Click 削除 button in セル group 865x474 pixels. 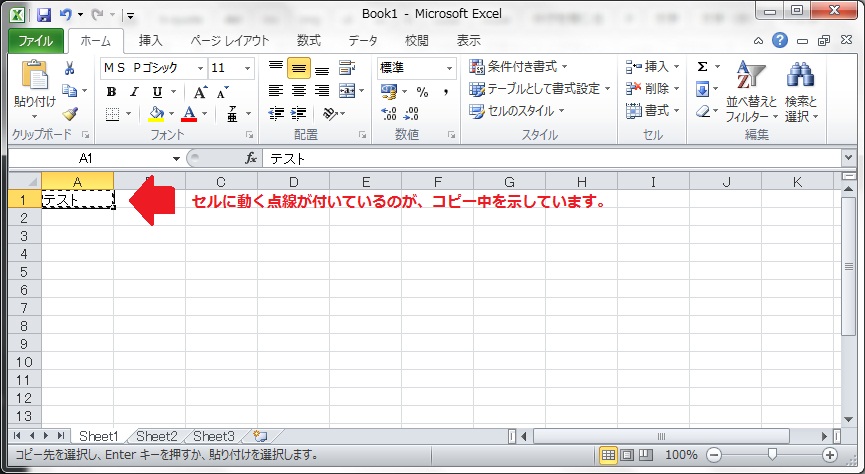(x=653, y=89)
